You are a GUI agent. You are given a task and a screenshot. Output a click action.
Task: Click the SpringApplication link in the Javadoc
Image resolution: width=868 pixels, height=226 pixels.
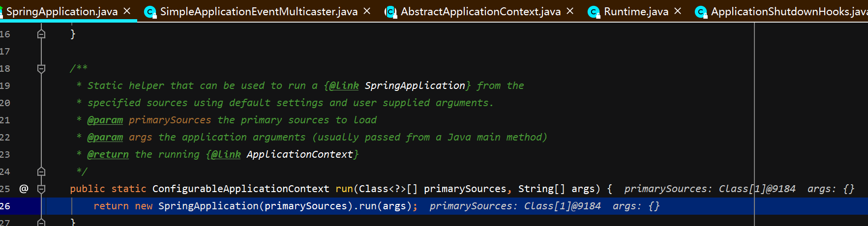415,85
